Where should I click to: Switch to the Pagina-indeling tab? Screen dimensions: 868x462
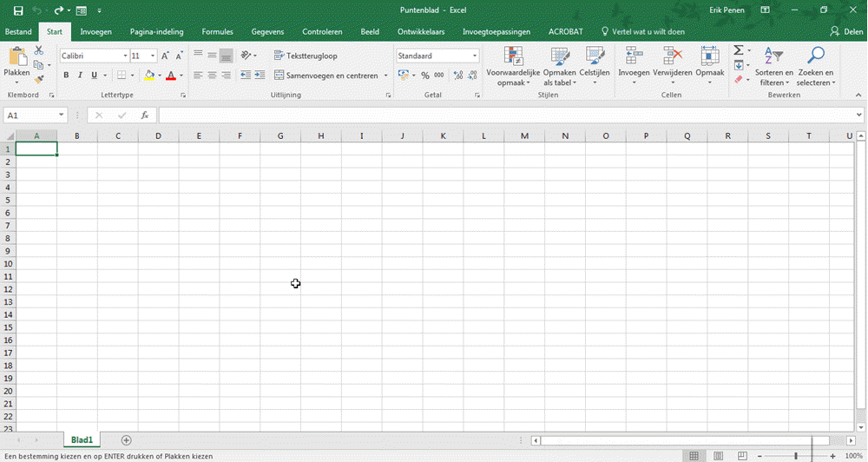pyautogui.click(x=156, y=31)
